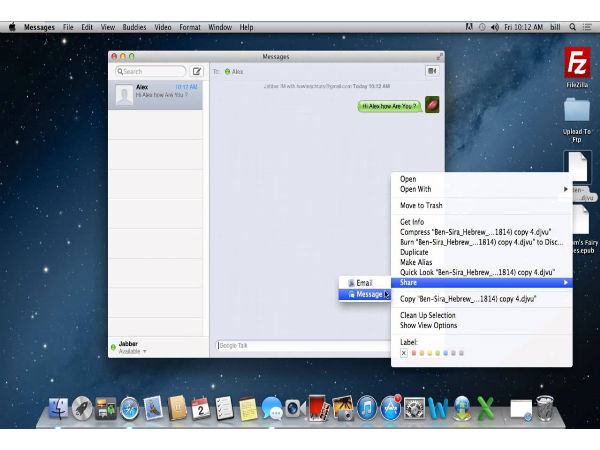Open the Format menu
This screenshot has height=450, width=600.
point(190,27)
